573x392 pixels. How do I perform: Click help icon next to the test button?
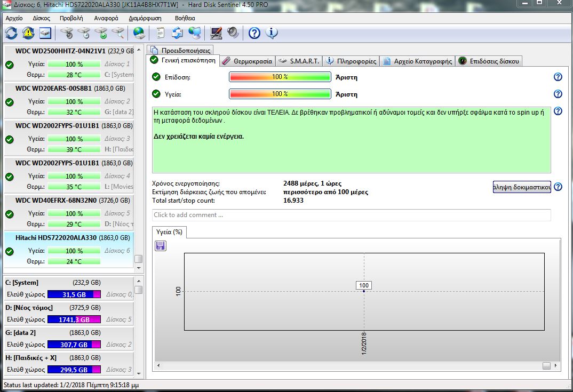[558, 187]
